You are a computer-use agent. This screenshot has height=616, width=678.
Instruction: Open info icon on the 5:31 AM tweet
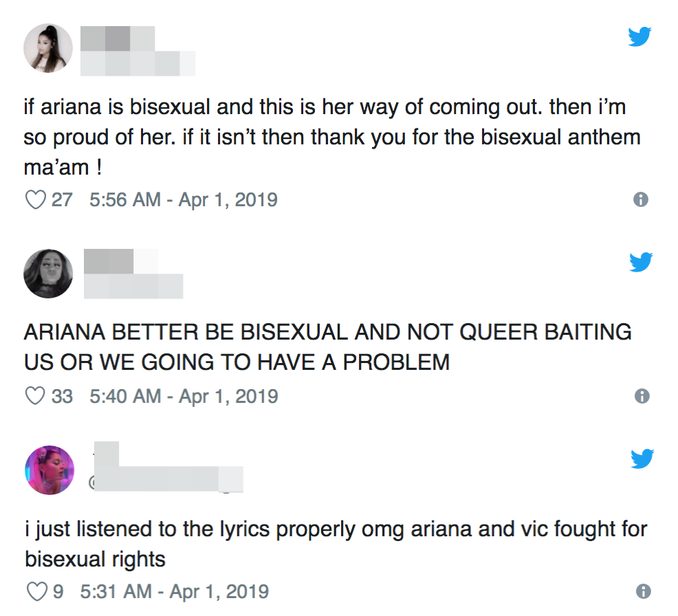point(644,591)
